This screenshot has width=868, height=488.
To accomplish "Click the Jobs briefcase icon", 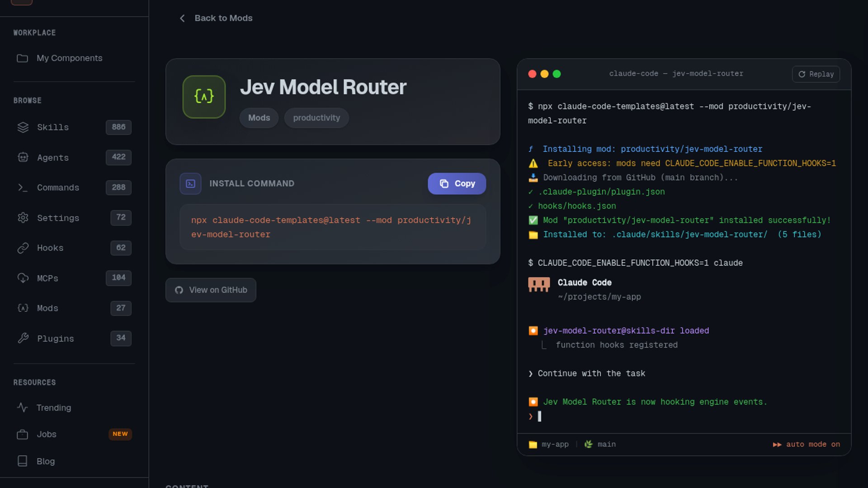I will (22, 434).
